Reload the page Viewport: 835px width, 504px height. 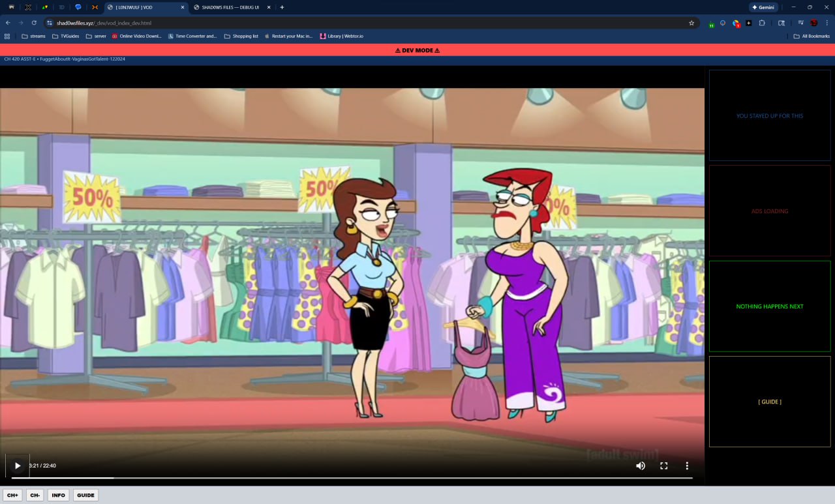34,23
